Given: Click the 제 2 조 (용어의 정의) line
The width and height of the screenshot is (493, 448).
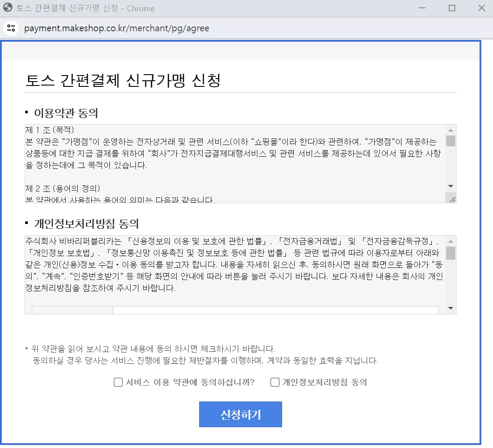Looking at the screenshot, I should pyautogui.click(x=62, y=188).
